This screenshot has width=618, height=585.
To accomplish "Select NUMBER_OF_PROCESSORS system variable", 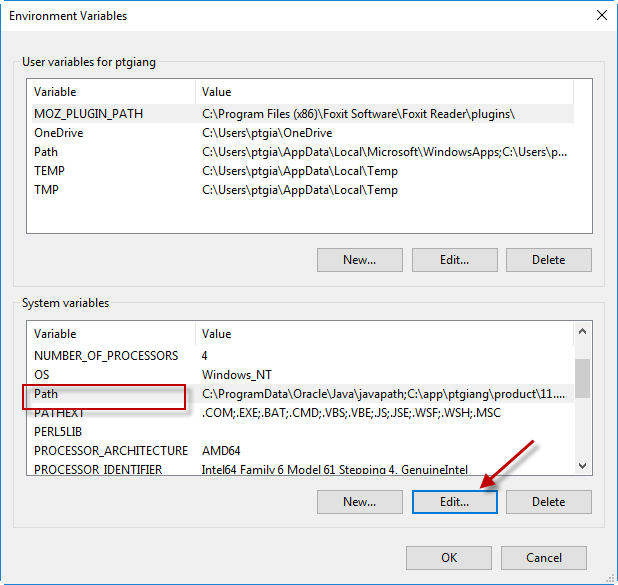I will (x=106, y=356).
